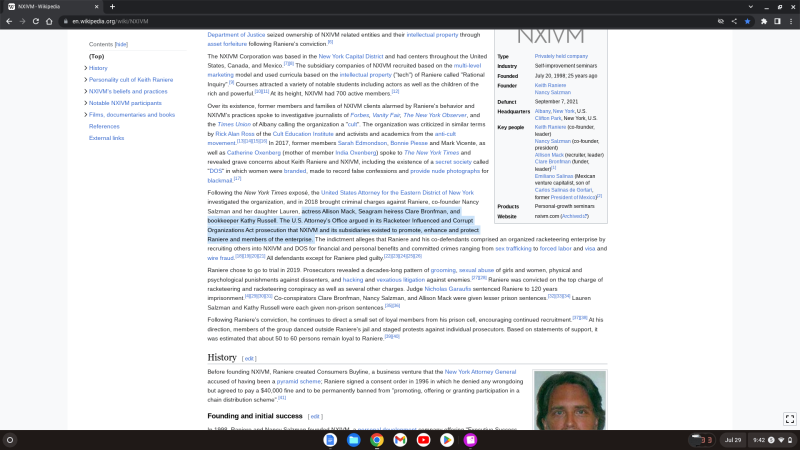Share this page icon
The width and height of the screenshot is (800, 450).
click(x=734, y=21)
